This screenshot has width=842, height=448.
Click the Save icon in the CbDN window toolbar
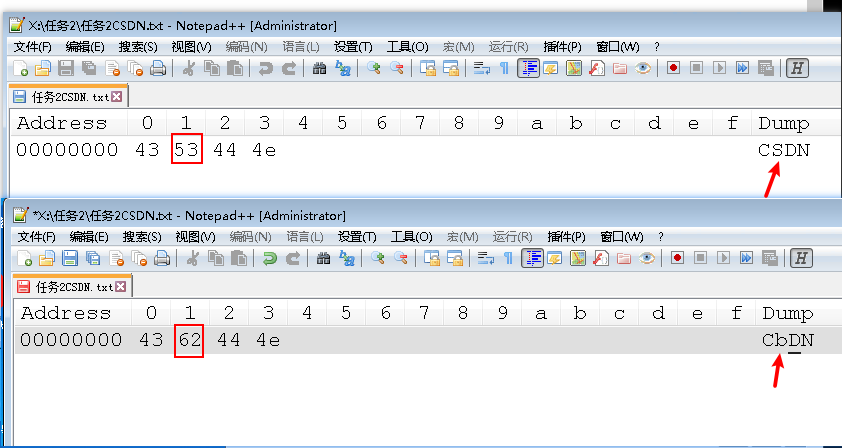click(70, 258)
